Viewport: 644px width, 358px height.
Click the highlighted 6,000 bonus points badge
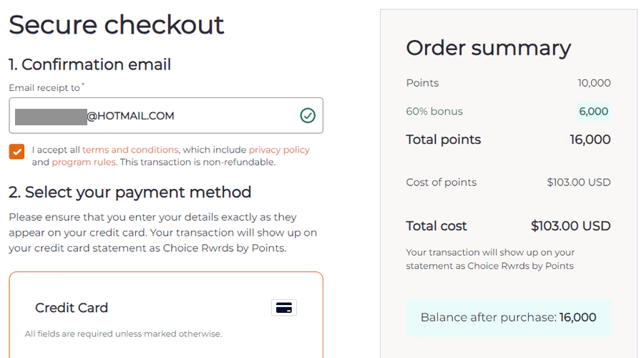point(594,112)
